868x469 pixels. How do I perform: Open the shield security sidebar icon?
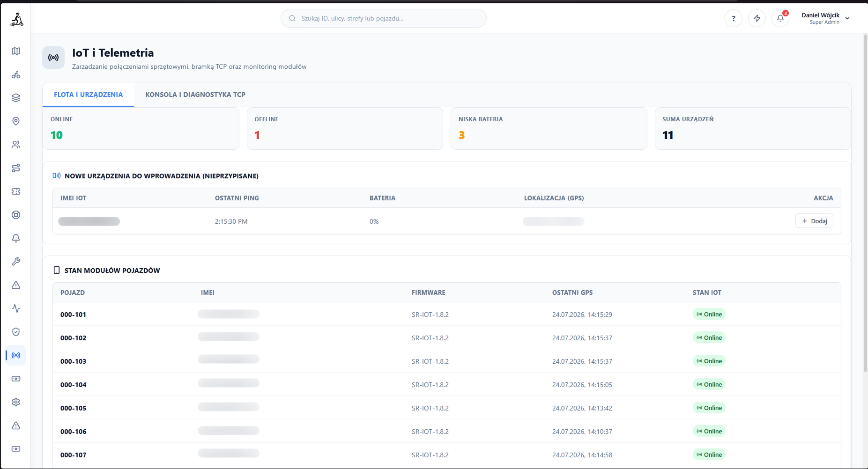point(16,332)
